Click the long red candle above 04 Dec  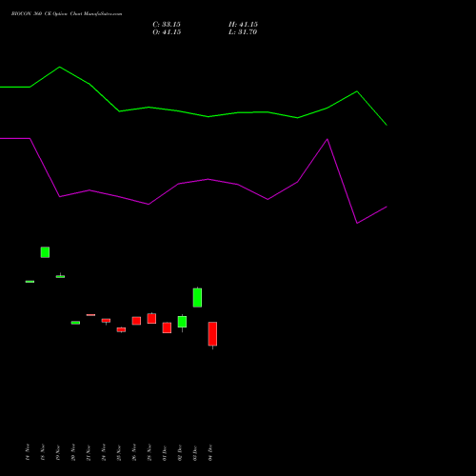tap(212, 334)
